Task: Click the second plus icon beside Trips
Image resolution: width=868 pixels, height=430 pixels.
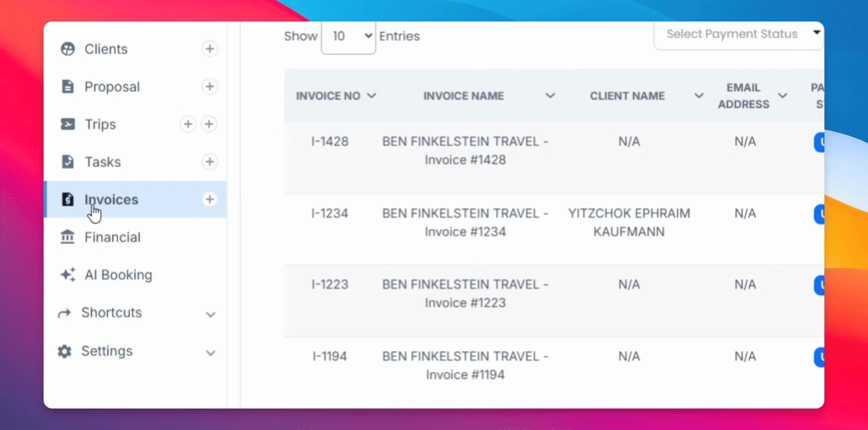Action: tap(209, 124)
